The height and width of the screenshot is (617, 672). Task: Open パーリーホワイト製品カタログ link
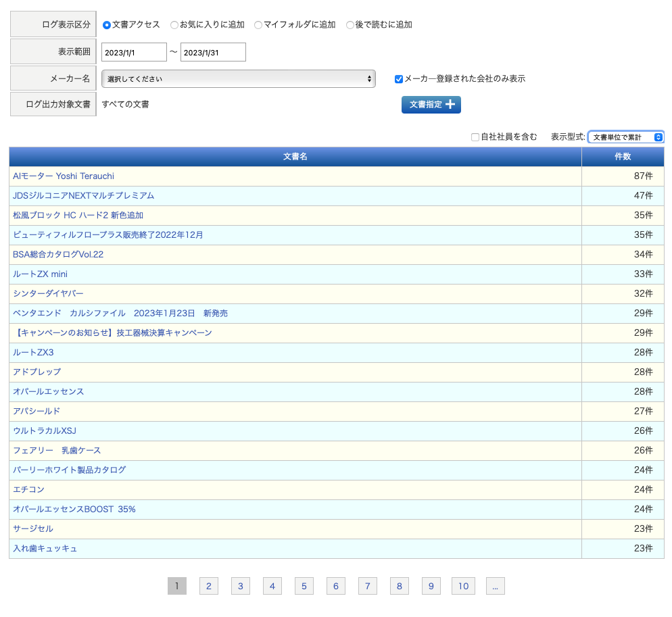(x=70, y=470)
